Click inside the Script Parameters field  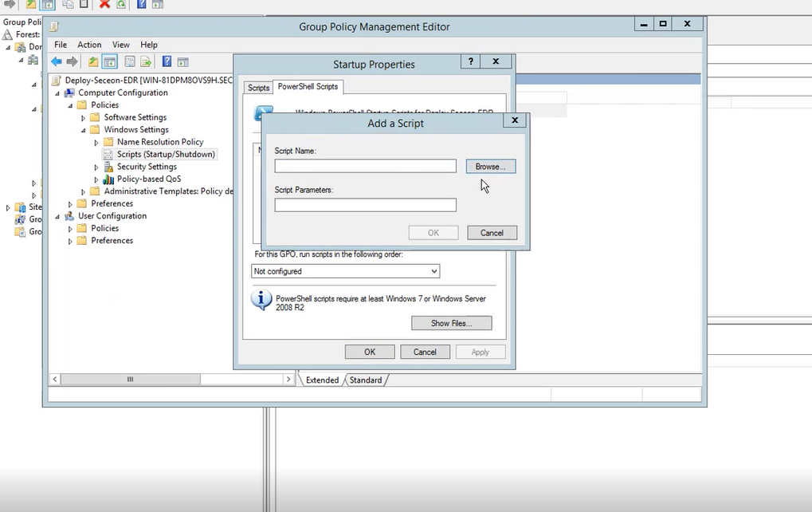(x=365, y=205)
